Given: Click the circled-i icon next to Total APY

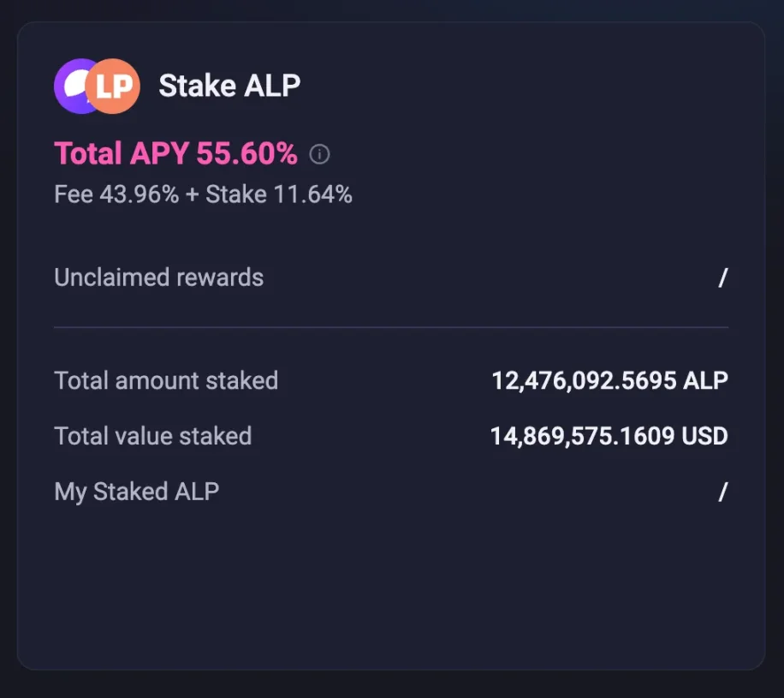Looking at the screenshot, I should click(x=320, y=154).
